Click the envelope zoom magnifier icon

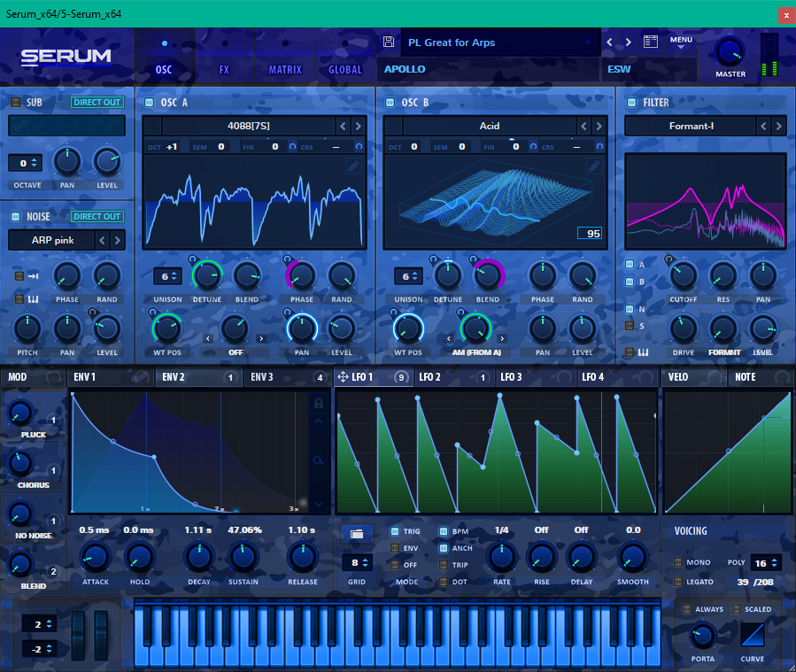(319, 461)
